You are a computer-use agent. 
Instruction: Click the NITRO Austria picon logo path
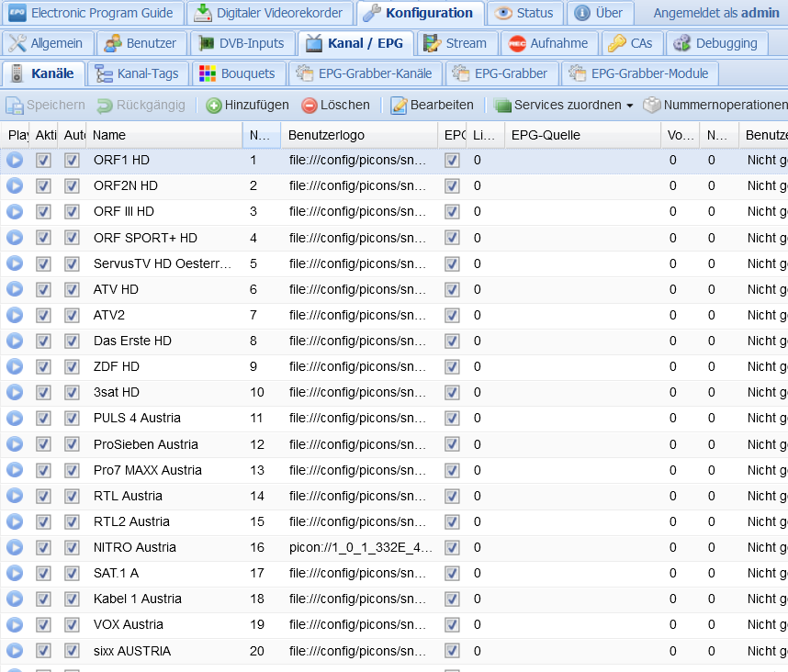(x=360, y=547)
